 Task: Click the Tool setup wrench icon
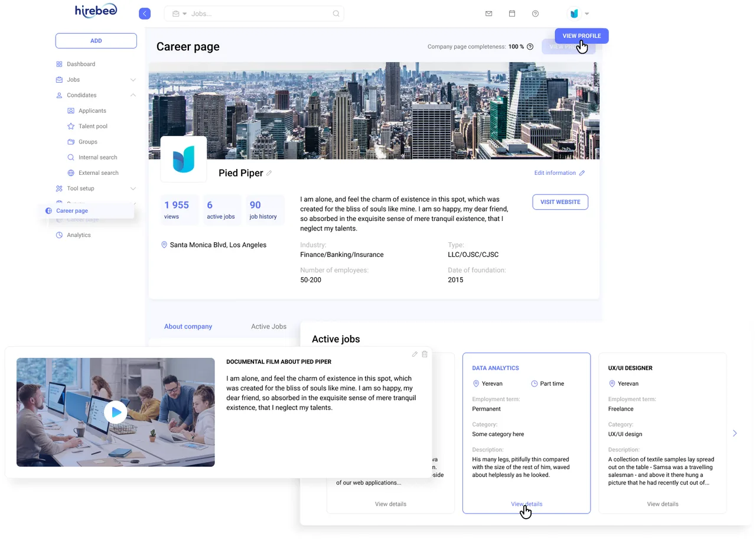pyautogui.click(x=59, y=188)
